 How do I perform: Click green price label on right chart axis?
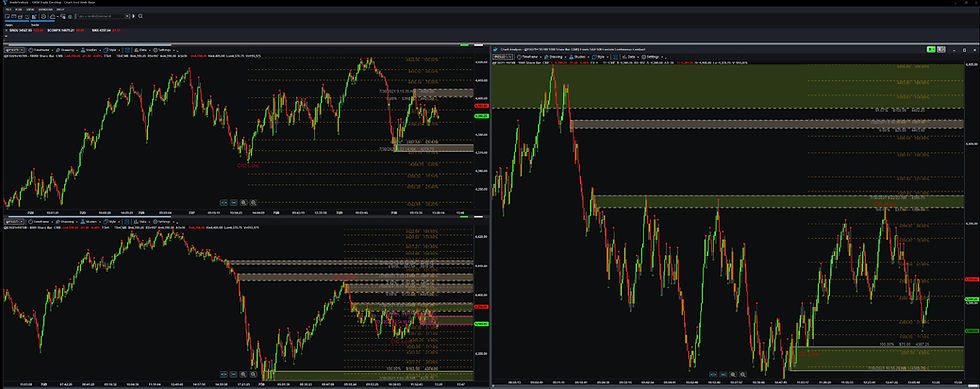(x=972, y=300)
